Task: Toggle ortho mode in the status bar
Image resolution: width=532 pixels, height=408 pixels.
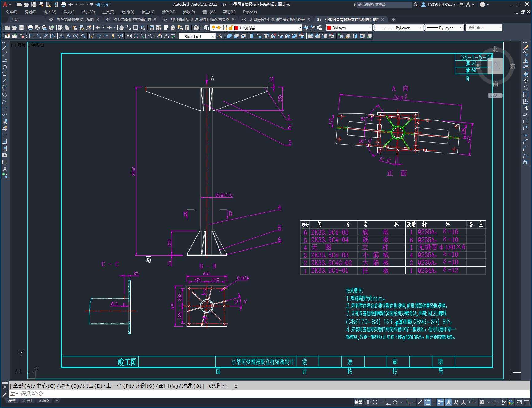Action: coord(388,402)
